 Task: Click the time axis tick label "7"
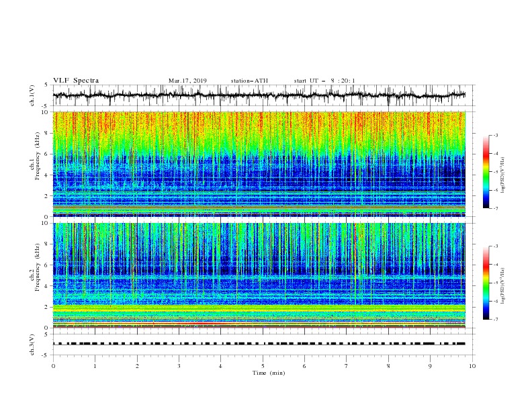347,366
